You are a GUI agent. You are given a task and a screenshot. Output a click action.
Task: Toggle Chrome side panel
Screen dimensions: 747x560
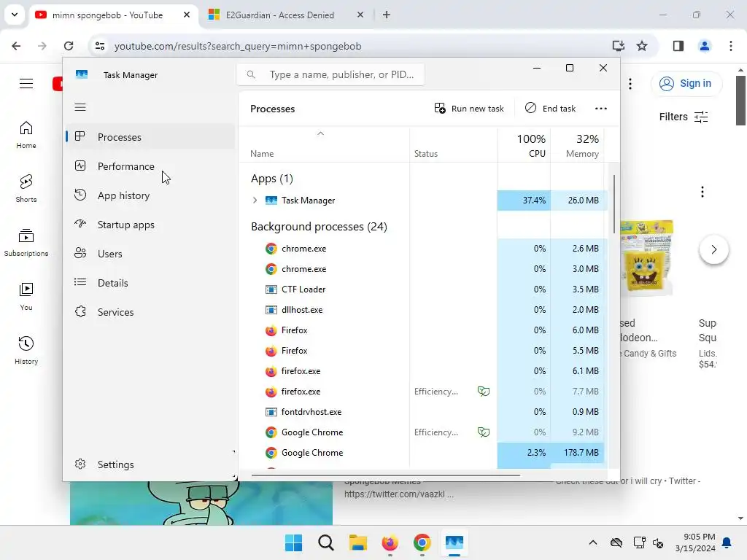point(678,46)
